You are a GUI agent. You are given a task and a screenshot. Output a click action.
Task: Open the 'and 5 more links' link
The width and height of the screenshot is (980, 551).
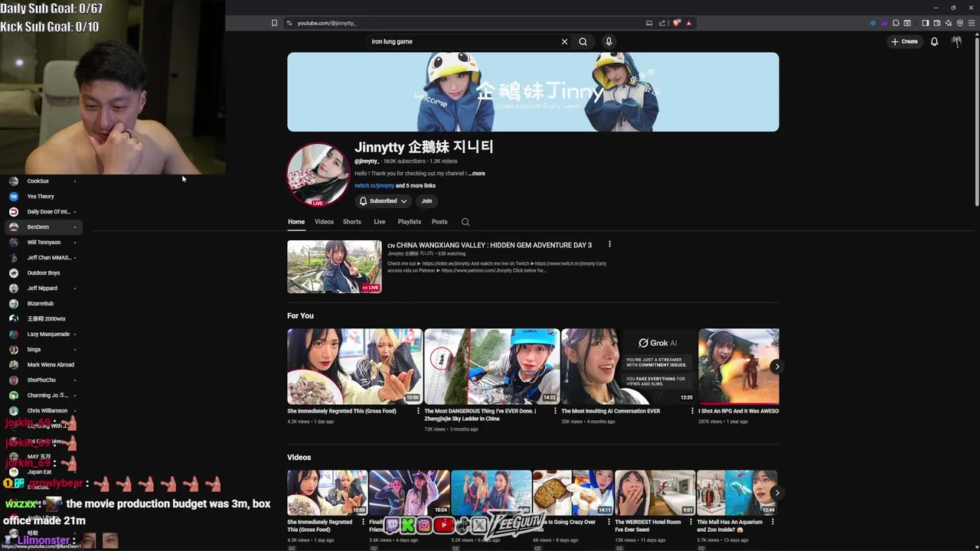416,186
